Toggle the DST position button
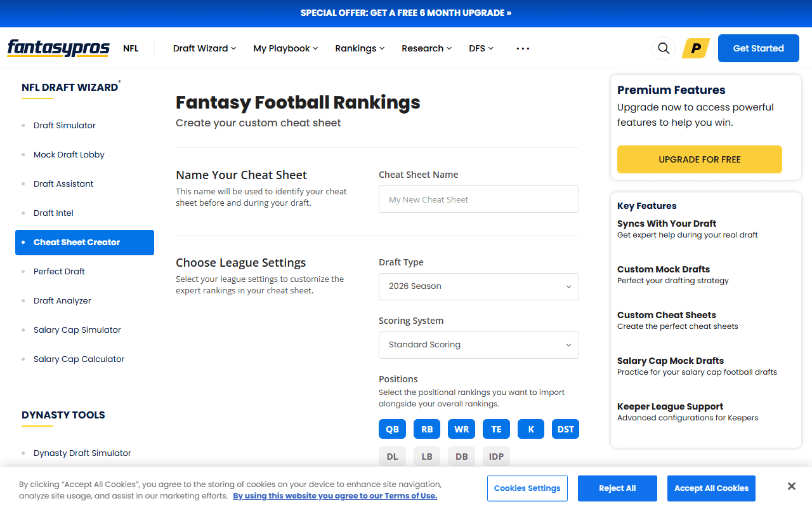Viewport: 812px width, 508px height. 566,429
